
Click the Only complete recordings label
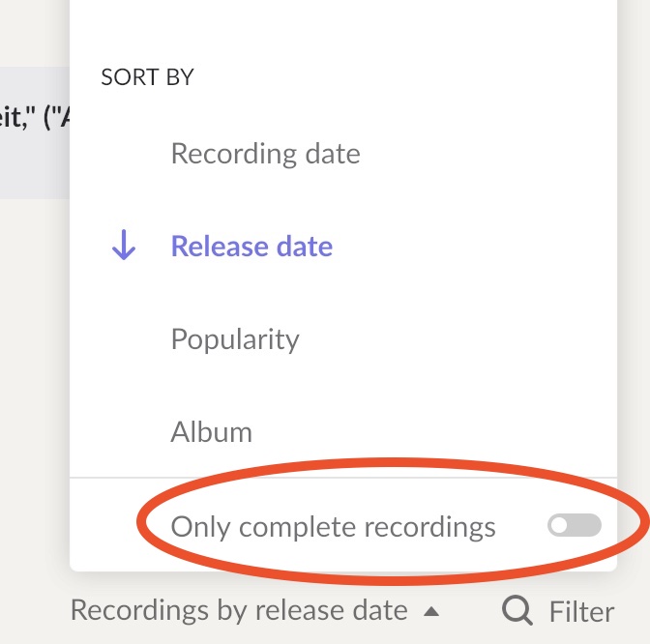(333, 527)
